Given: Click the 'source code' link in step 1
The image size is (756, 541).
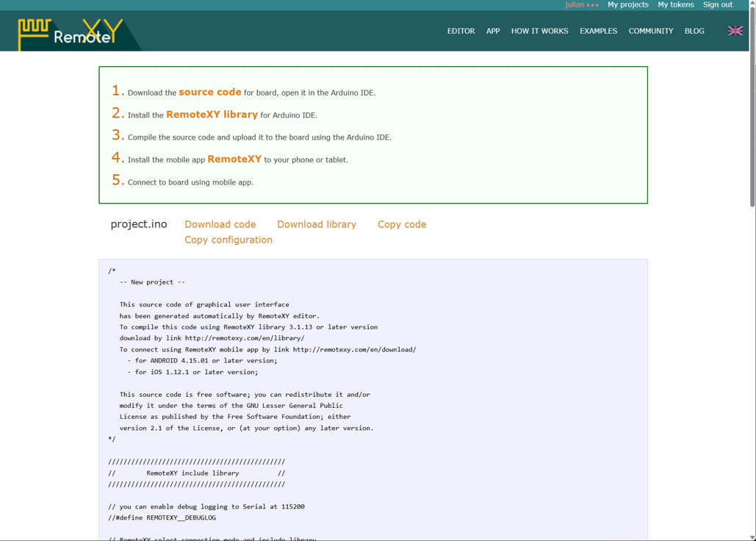Looking at the screenshot, I should [x=209, y=92].
